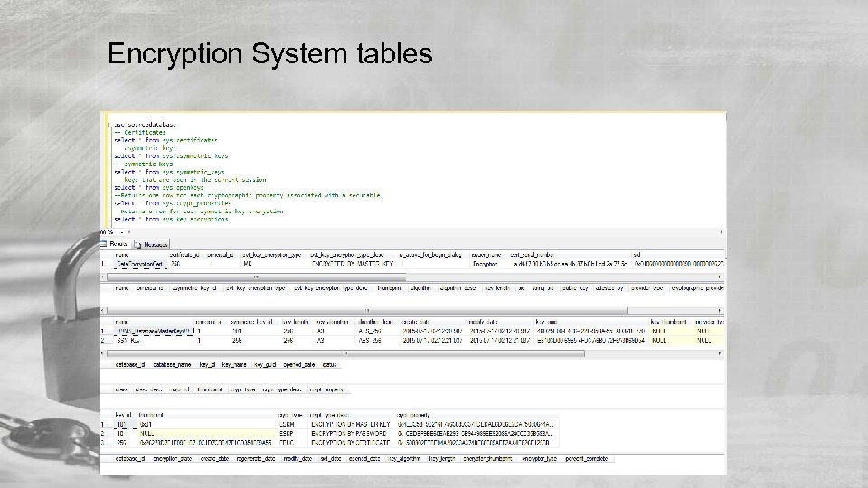The height and width of the screenshot is (488, 868).
Task: Select the ENCRYPTED_BY_MASTER_KEY cell
Action: pyautogui.click(x=352, y=265)
